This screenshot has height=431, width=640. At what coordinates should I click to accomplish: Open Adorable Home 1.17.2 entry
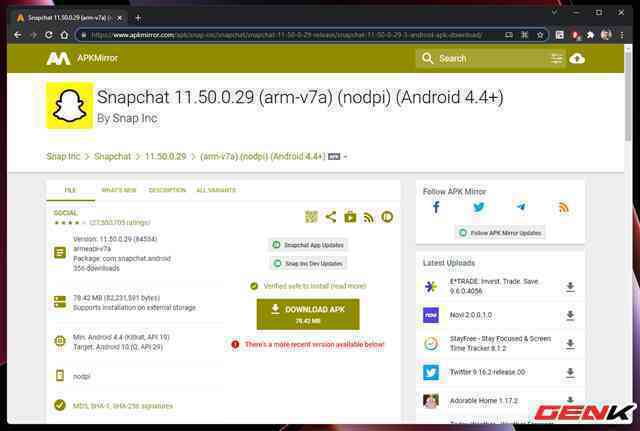coord(484,401)
